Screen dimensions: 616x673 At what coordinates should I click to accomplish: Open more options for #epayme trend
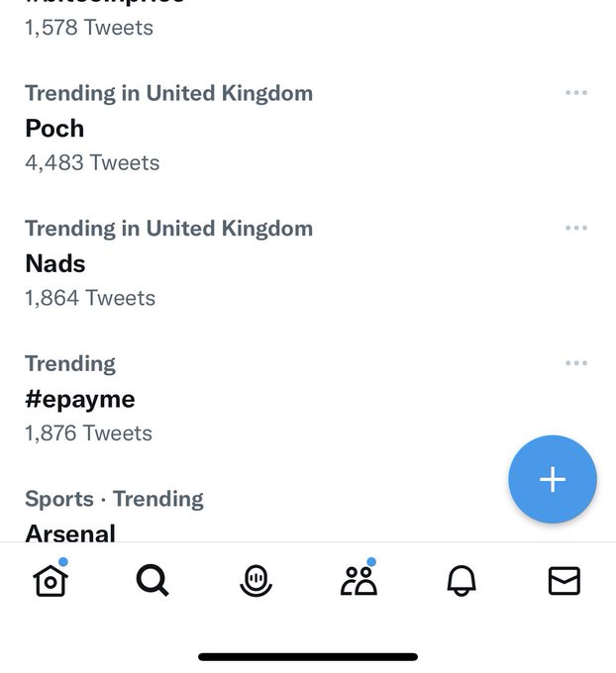point(576,363)
